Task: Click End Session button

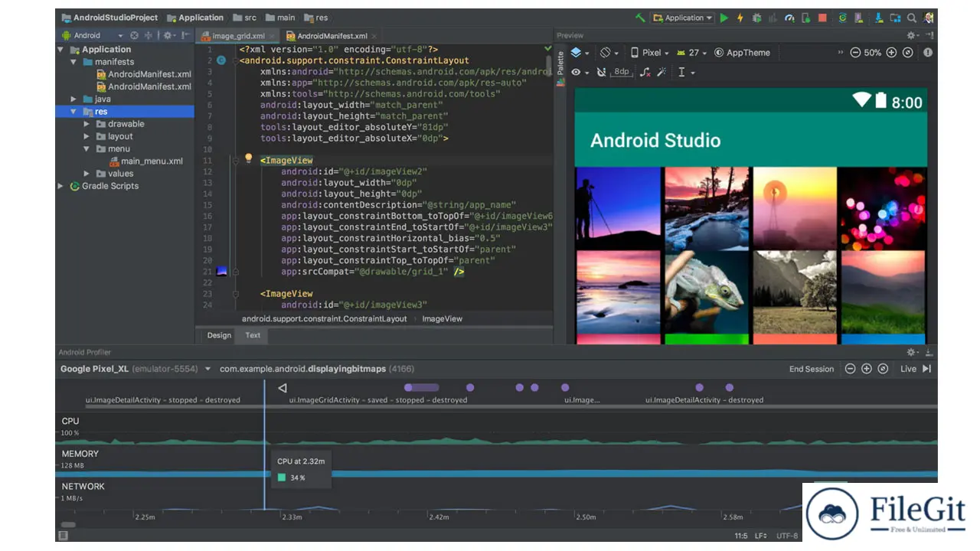Action: tap(812, 369)
